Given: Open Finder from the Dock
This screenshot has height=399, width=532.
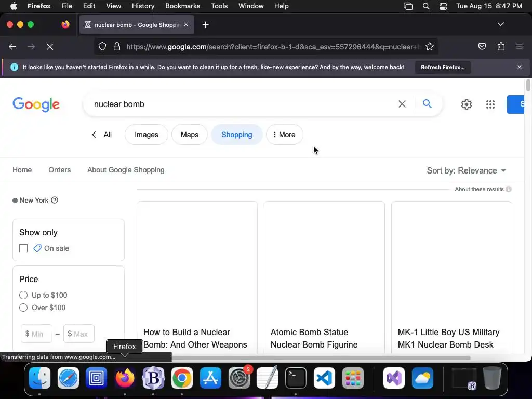Looking at the screenshot, I should coord(39,378).
